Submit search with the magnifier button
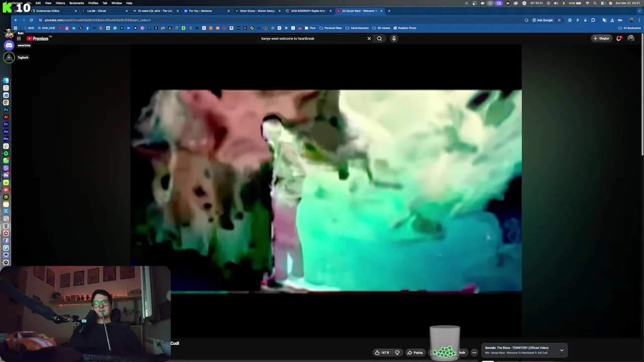Viewport: 644px width, 362px height. pos(379,39)
